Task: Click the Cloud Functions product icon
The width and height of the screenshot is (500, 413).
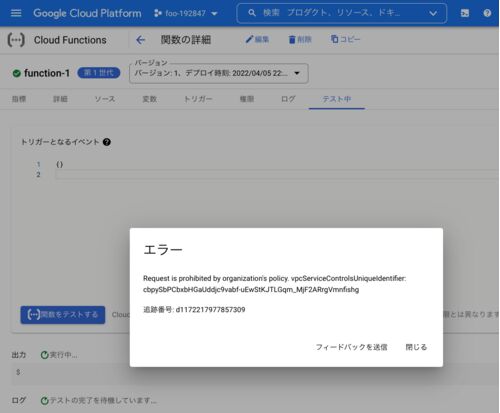Action: 16,40
